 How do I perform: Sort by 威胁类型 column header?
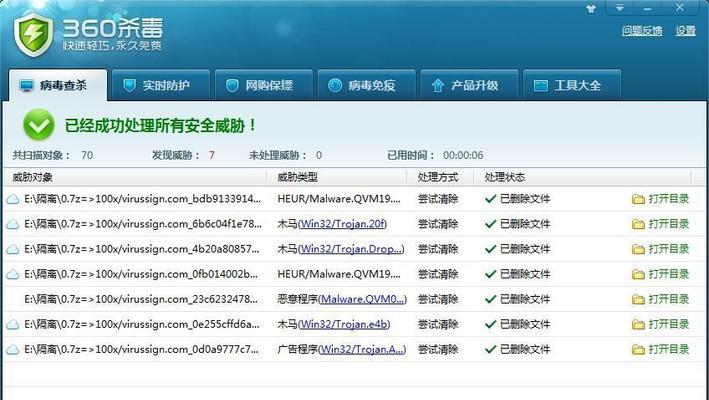point(298,177)
